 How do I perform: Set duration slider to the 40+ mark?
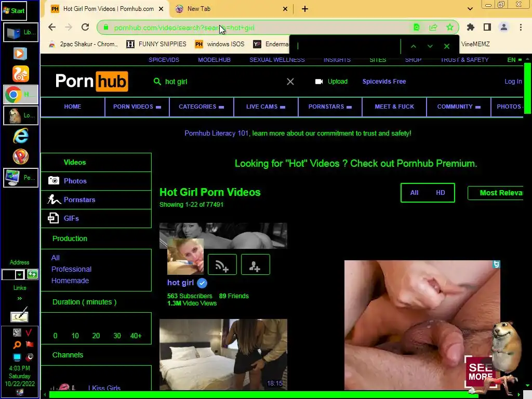(136, 336)
